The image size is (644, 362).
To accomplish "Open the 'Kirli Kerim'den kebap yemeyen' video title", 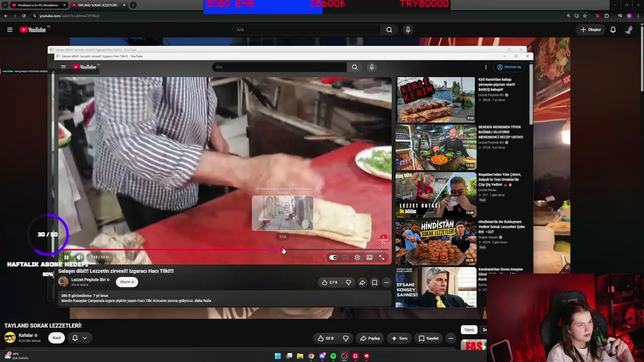I will (x=497, y=84).
